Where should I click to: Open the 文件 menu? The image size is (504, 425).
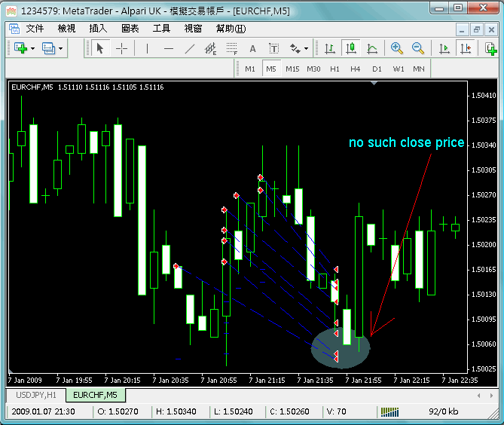click(x=35, y=29)
